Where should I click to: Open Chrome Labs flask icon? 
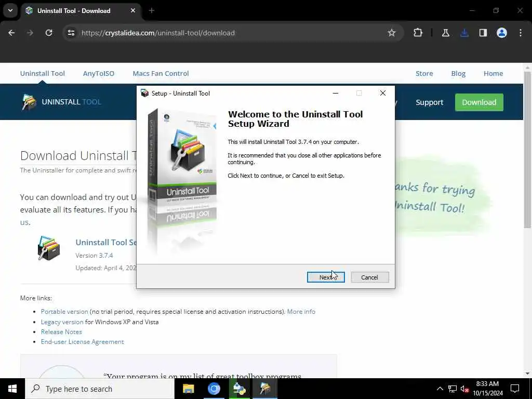(445, 33)
